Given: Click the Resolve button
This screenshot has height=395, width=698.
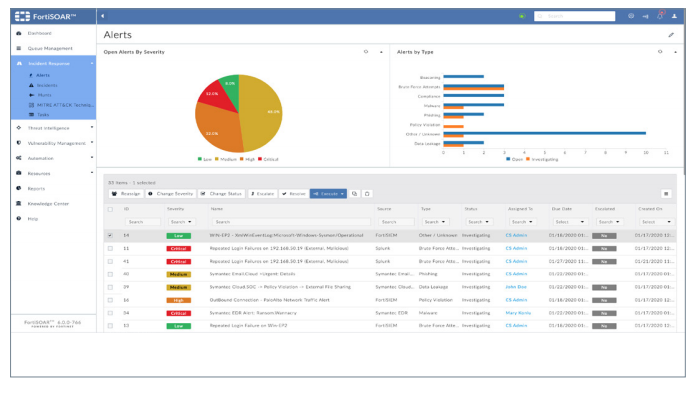Looking at the screenshot, I should pos(294,194).
